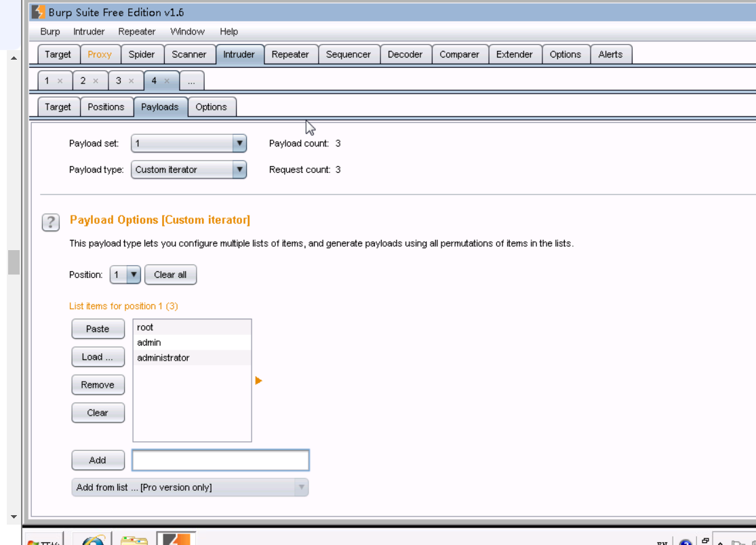Screen dimensions: 756x545
Task: Click the orange arrow beside the items list
Action: point(258,381)
